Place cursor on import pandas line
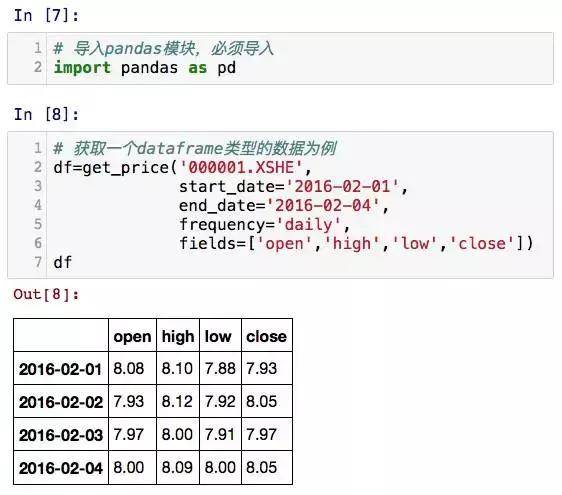Image resolution: width=562 pixels, height=495 pixels. (145, 68)
